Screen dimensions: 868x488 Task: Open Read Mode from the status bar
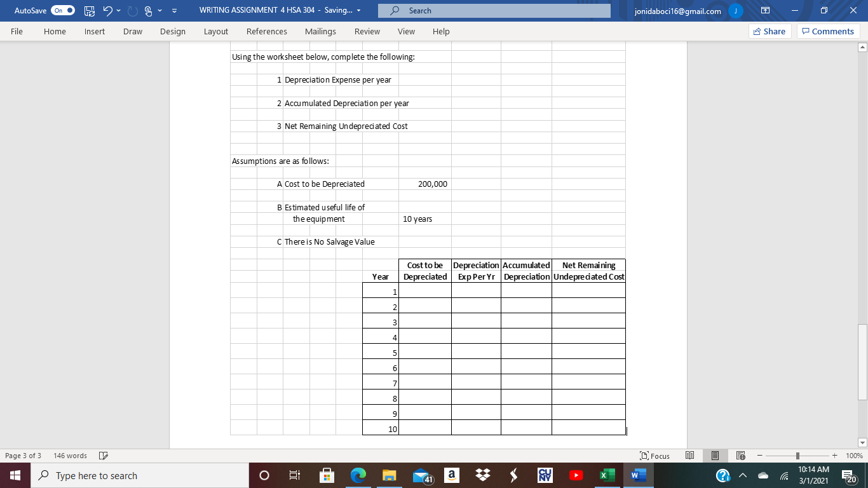[689, 456]
